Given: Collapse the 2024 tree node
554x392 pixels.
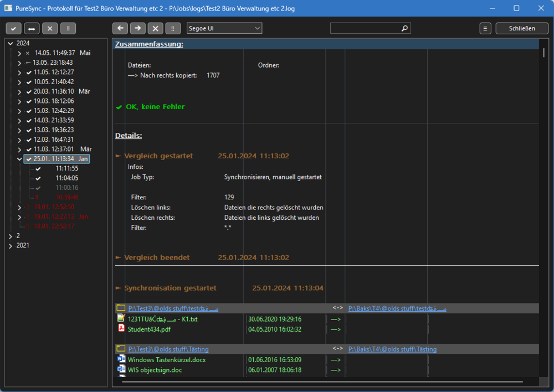Looking at the screenshot, I should click(10, 43).
